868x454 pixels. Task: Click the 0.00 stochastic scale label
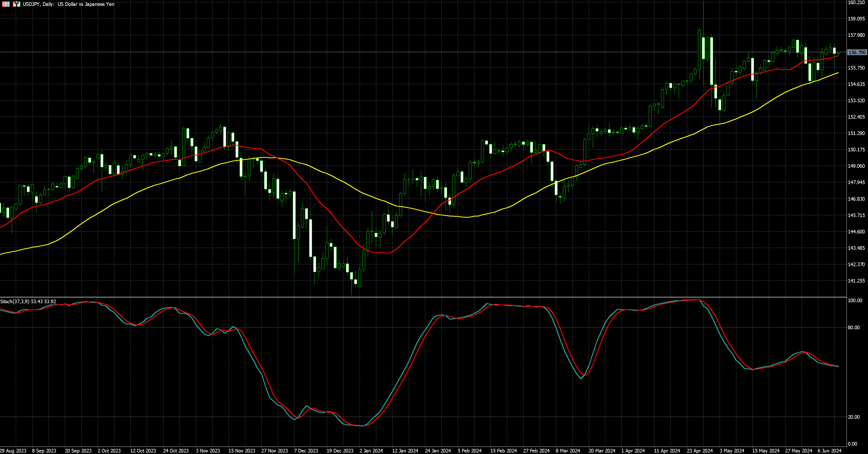click(x=852, y=444)
